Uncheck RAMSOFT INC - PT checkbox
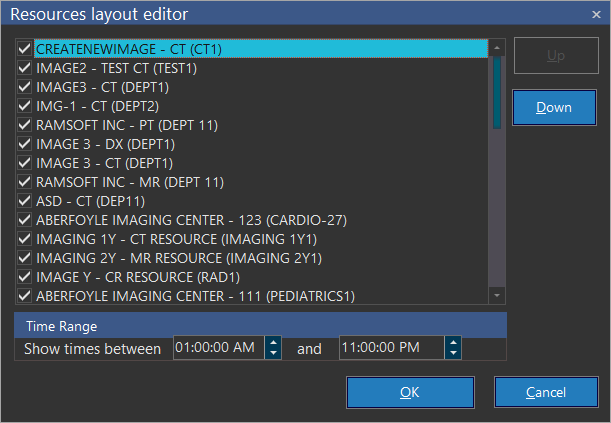Image resolution: width=611 pixels, height=423 pixels. click(x=25, y=125)
